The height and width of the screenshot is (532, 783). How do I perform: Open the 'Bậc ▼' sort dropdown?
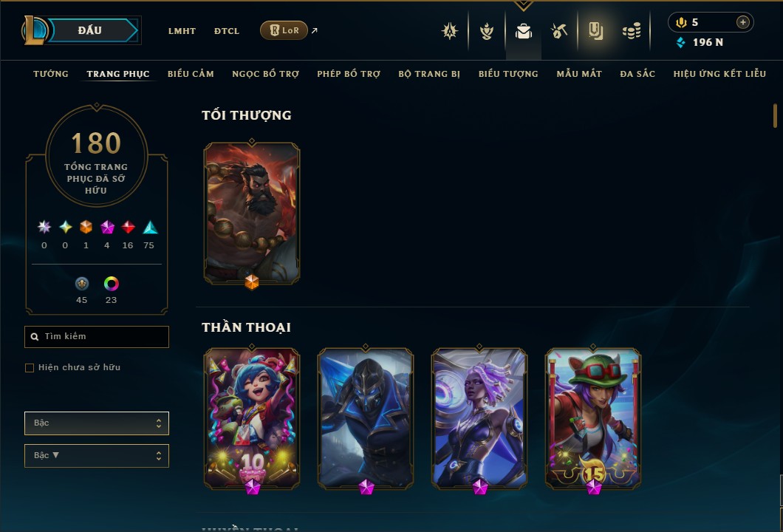[96, 456]
